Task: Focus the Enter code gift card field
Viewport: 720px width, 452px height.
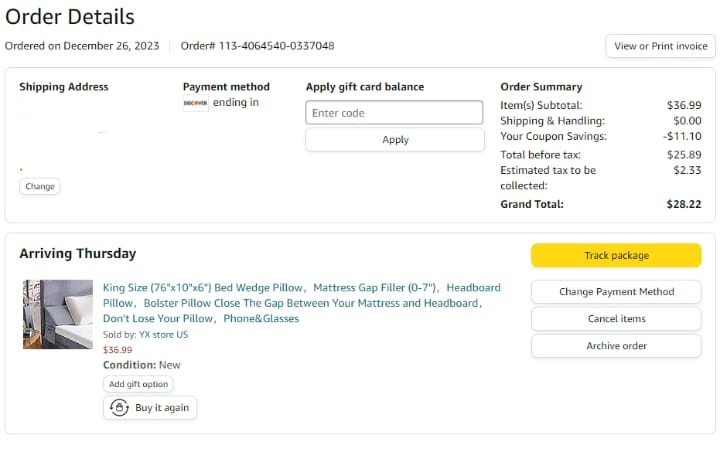Action: coord(394,113)
